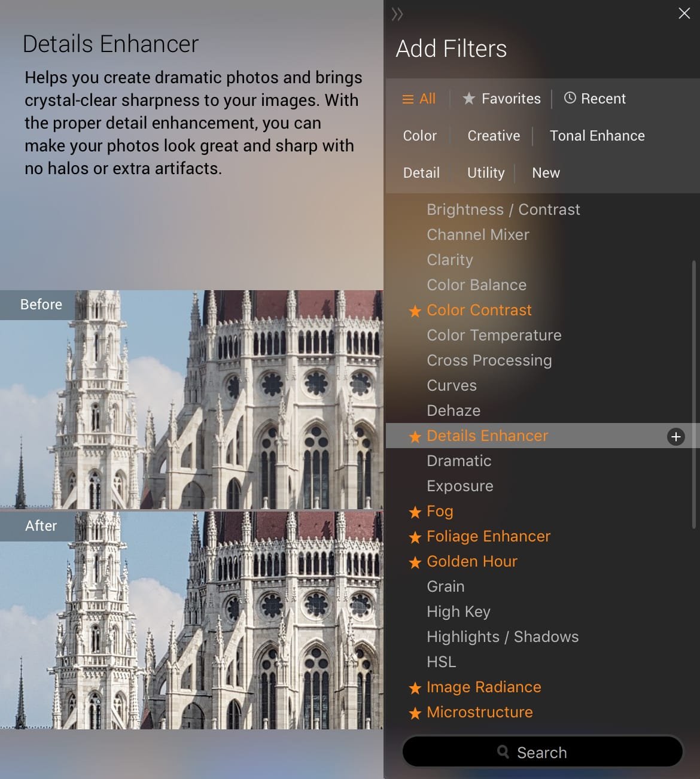The height and width of the screenshot is (779, 700).
Task: Toggle Golden Hour favorite star
Action: [415, 562]
